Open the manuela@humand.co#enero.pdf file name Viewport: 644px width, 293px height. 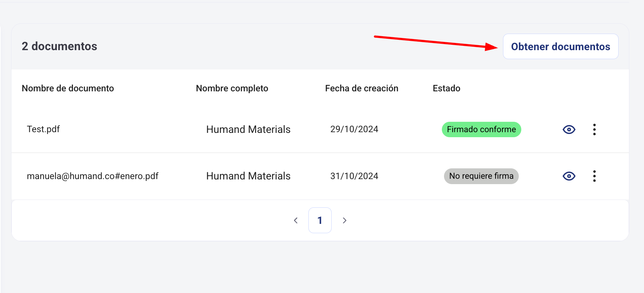click(92, 176)
